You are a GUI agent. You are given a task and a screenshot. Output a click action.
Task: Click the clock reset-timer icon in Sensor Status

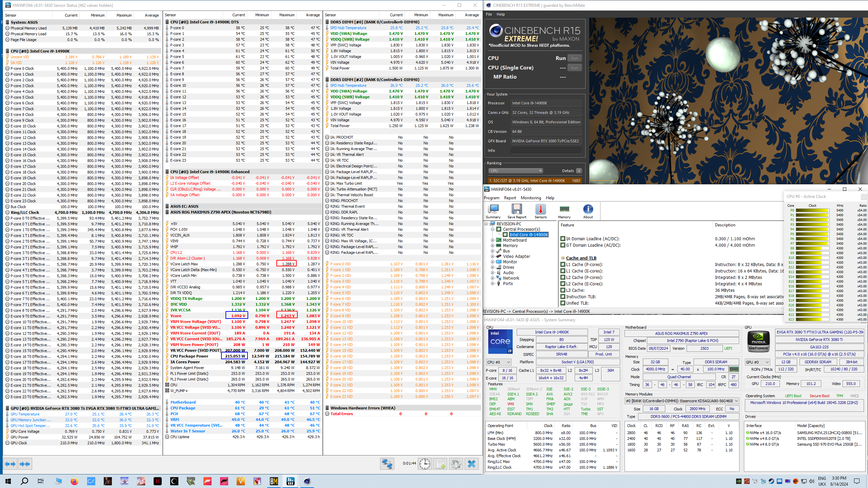425,464
